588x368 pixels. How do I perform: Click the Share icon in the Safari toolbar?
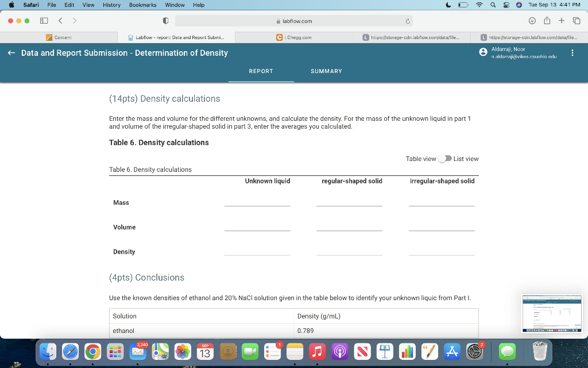tap(546, 20)
